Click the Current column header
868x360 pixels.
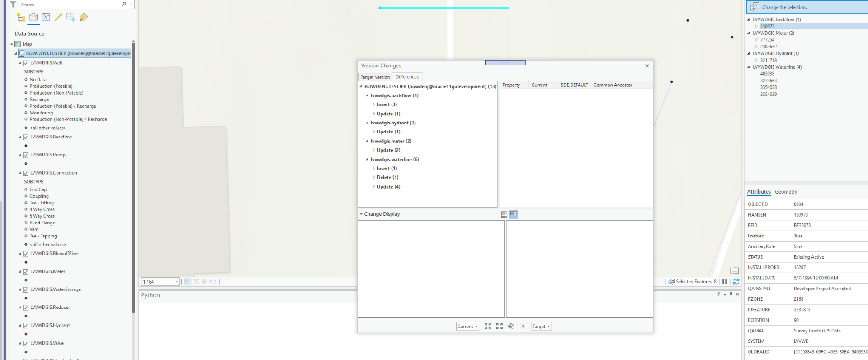pyautogui.click(x=543, y=85)
